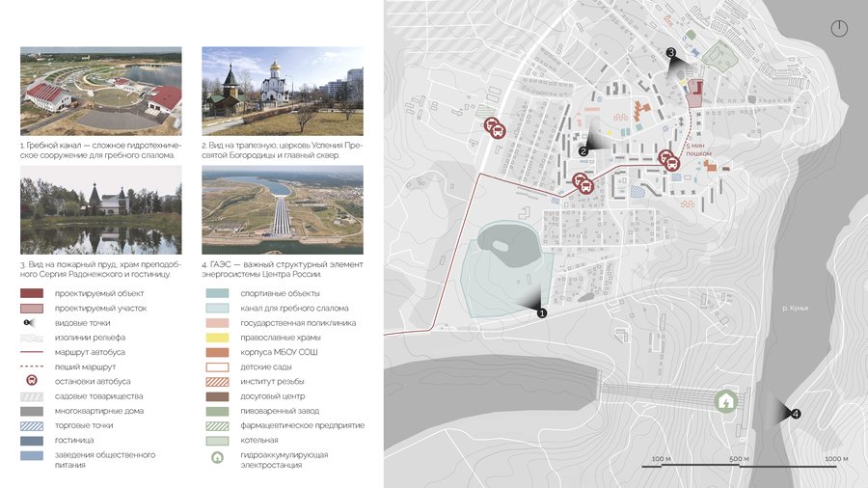This screenshot has height=488, width=868.
Task: Pick the 'проектируемый объект' dark red swatch
Action: (32, 293)
